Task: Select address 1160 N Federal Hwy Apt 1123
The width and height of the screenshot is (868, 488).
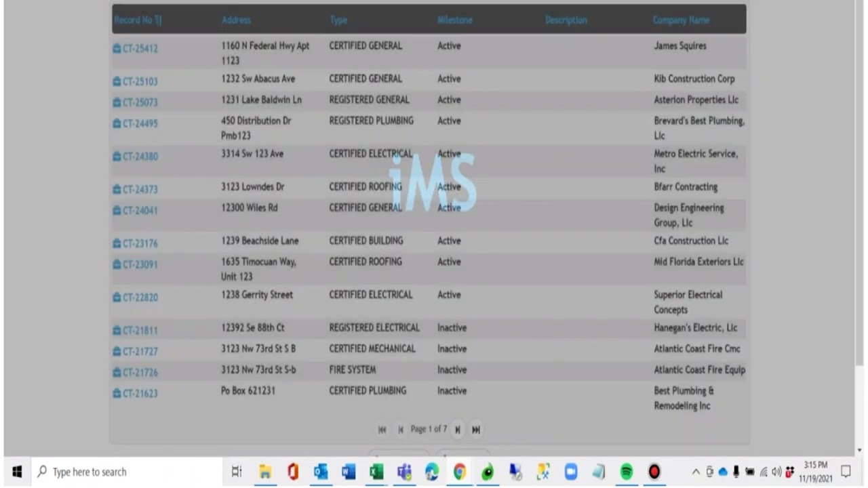Action: click(x=265, y=53)
